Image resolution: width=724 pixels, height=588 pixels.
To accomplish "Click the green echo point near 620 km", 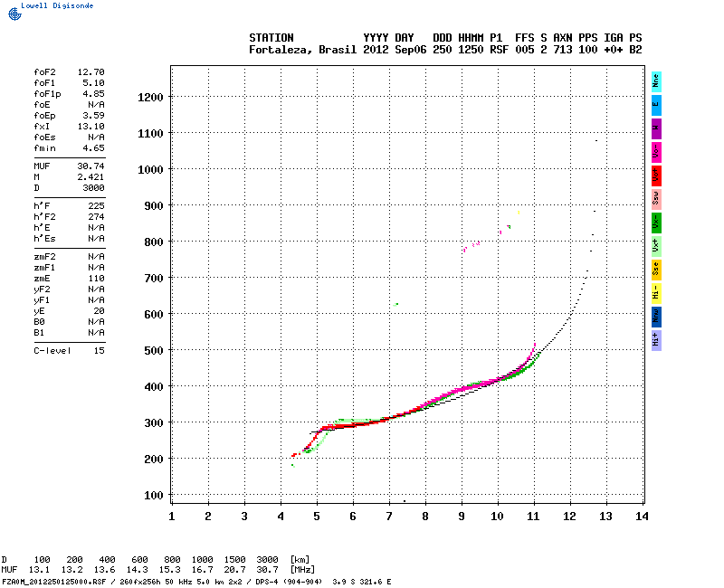I will coord(395,305).
